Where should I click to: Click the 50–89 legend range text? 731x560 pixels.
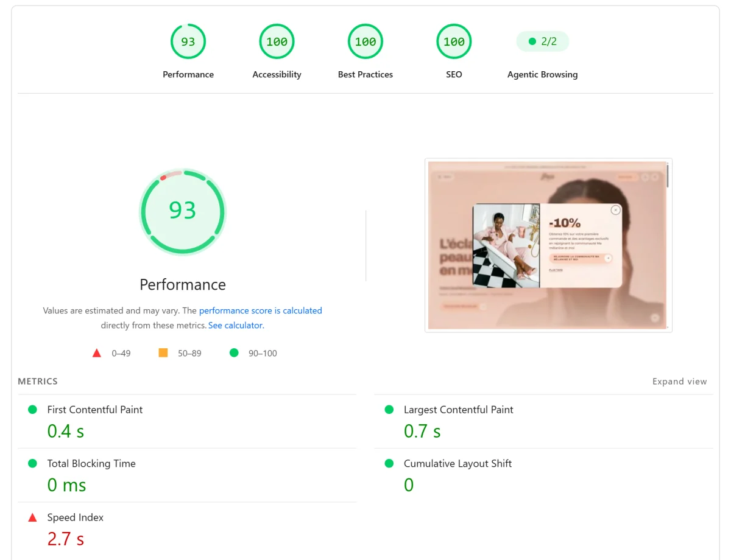[x=189, y=353]
